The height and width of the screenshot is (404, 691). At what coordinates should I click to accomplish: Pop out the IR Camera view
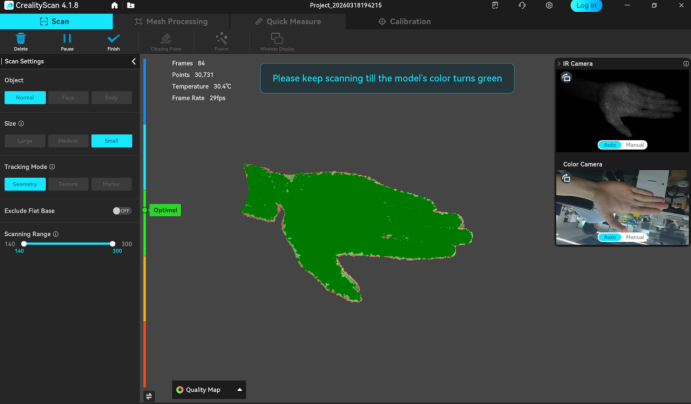pyautogui.click(x=566, y=78)
